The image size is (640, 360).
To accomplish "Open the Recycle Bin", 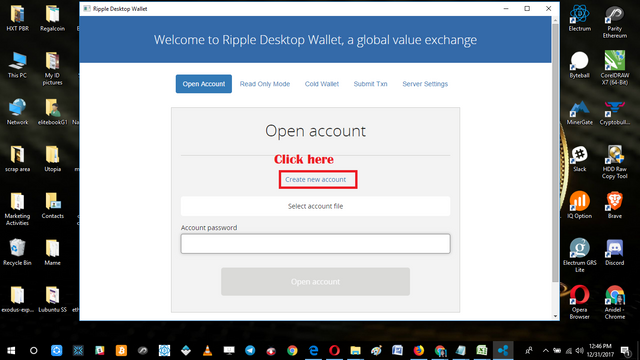I will click(x=18, y=252).
